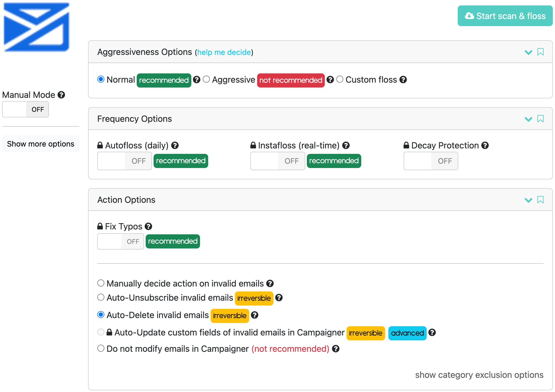
Task: Open the help me decide link
Action: [x=224, y=52]
